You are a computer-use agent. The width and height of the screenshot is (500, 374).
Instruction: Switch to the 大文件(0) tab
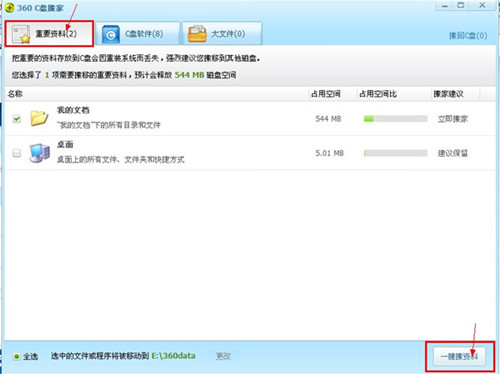point(222,34)
